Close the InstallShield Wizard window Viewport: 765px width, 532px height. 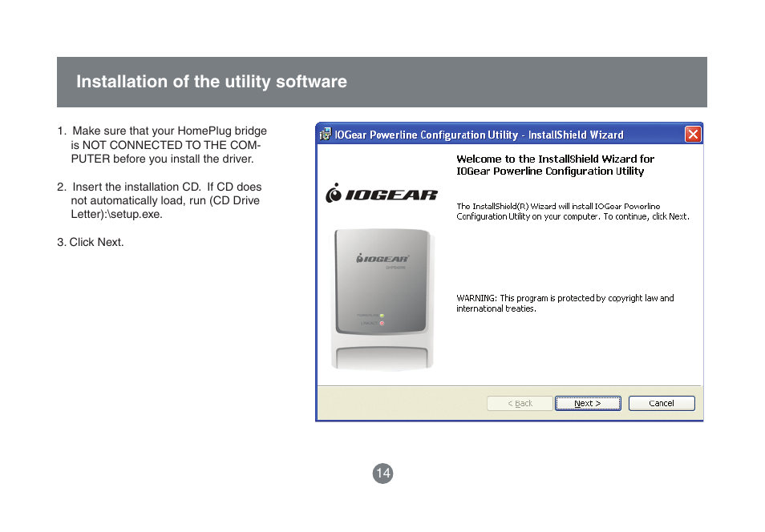click(x=693, y=134)
